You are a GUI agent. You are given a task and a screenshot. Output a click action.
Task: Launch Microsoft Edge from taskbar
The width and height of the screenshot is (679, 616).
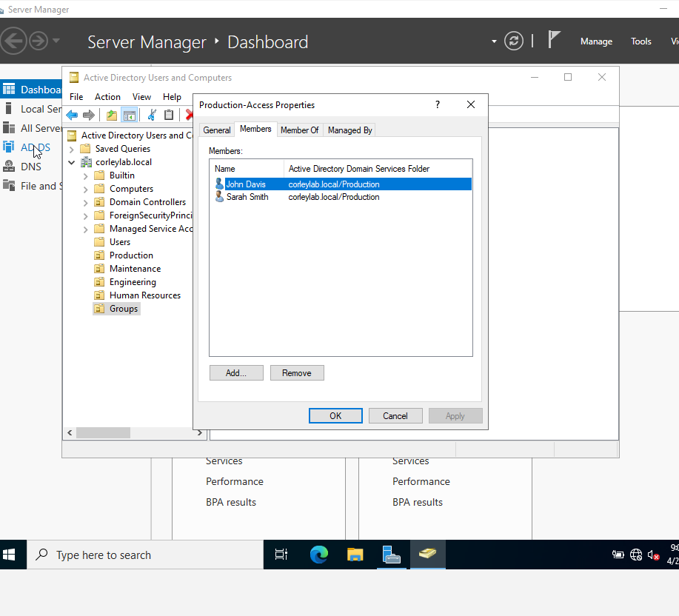coord(319,554)
